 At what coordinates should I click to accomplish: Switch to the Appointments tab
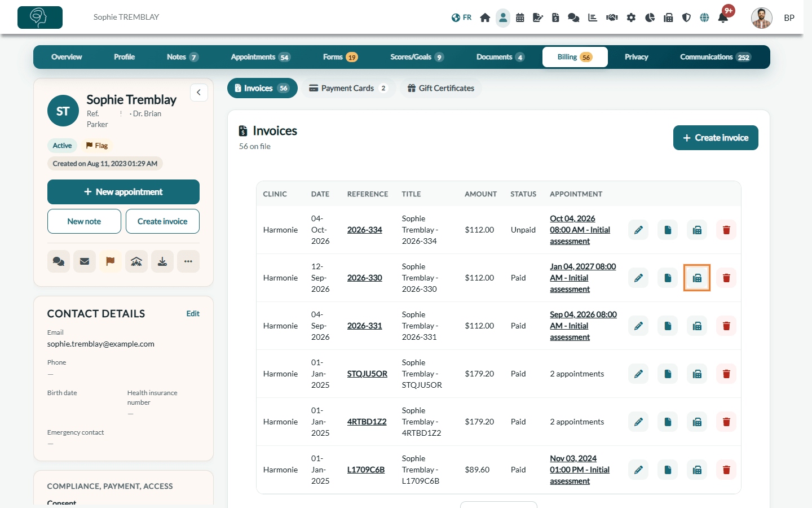click(x=260, y=57)
